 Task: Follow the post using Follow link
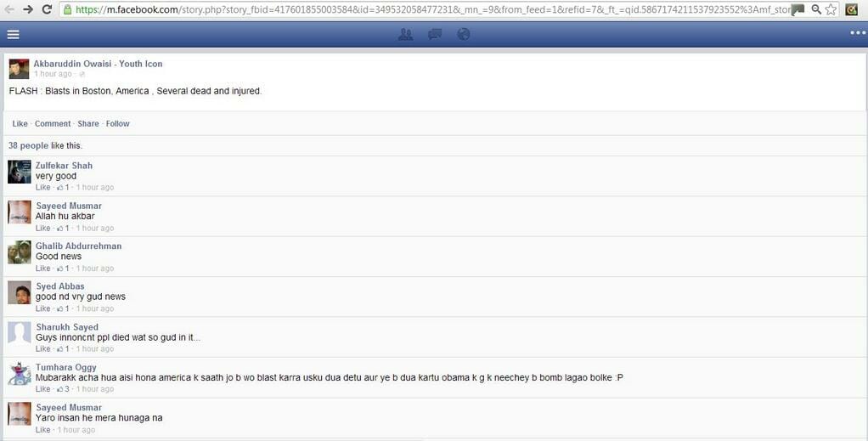(x=118, y=124)
